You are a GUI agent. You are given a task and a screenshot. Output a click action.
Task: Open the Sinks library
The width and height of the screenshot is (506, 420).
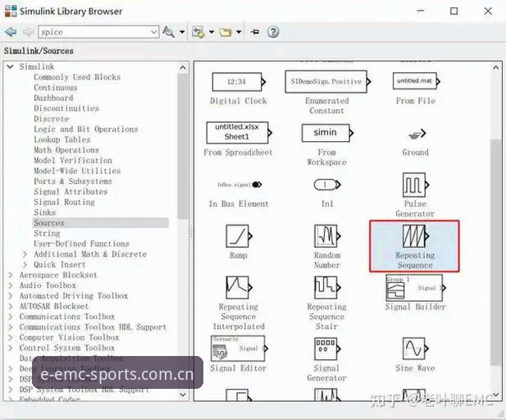click(45, 212)
